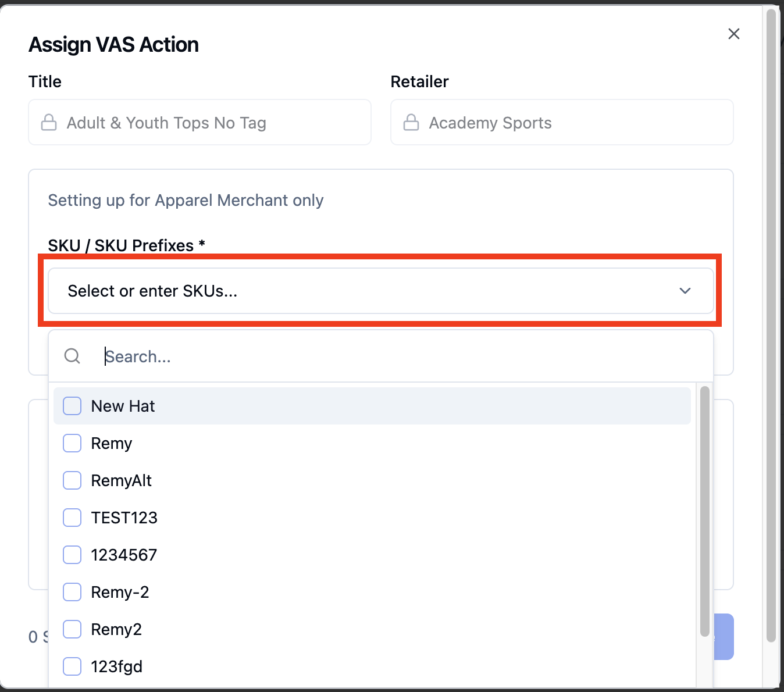This screenshot has height=692, width=784.
Task: Enable the TEST123 checkbox
Action: 72,518
